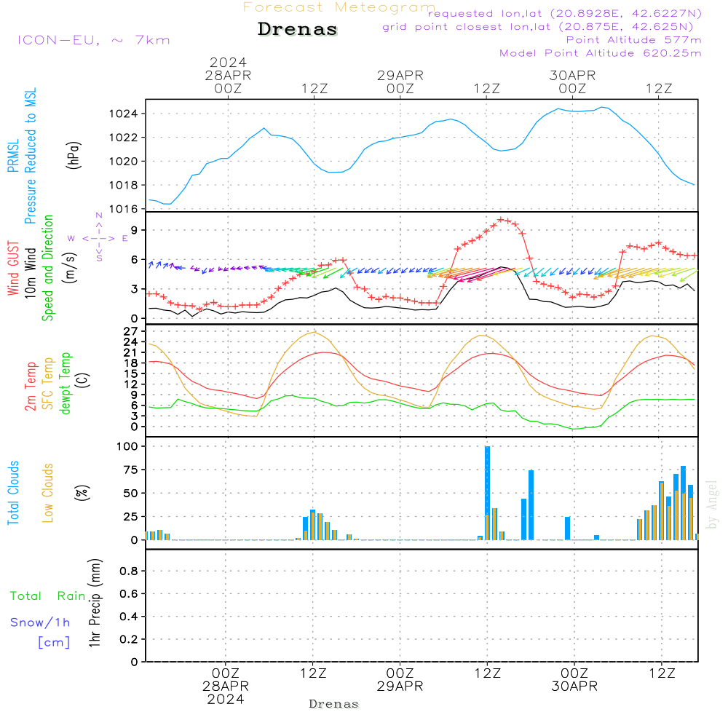This screenshot has width=728, height=728.
Task: Click the 30APR date label at bottom
Action: pos(574,687)
